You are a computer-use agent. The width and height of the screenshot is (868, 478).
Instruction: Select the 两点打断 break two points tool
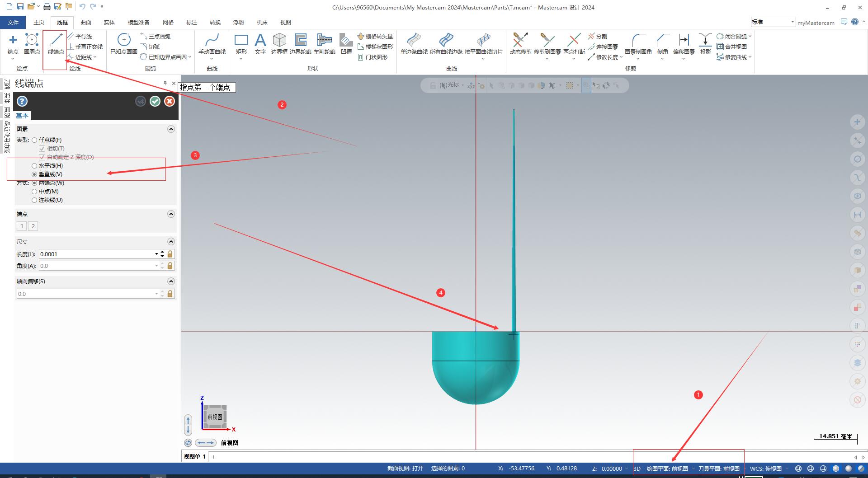[574, 44]
